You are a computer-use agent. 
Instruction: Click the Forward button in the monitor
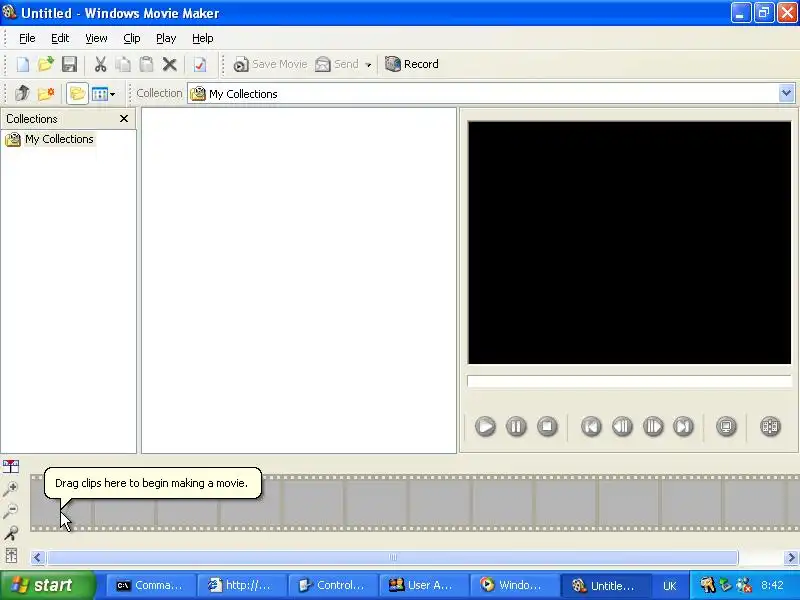click(684, 426)
